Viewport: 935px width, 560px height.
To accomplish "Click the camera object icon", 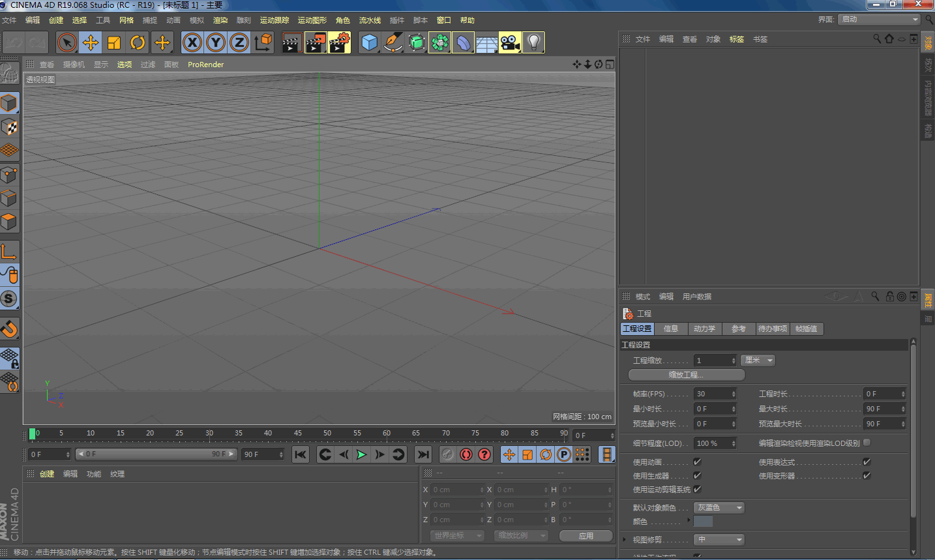I will [x=510, y=43].
